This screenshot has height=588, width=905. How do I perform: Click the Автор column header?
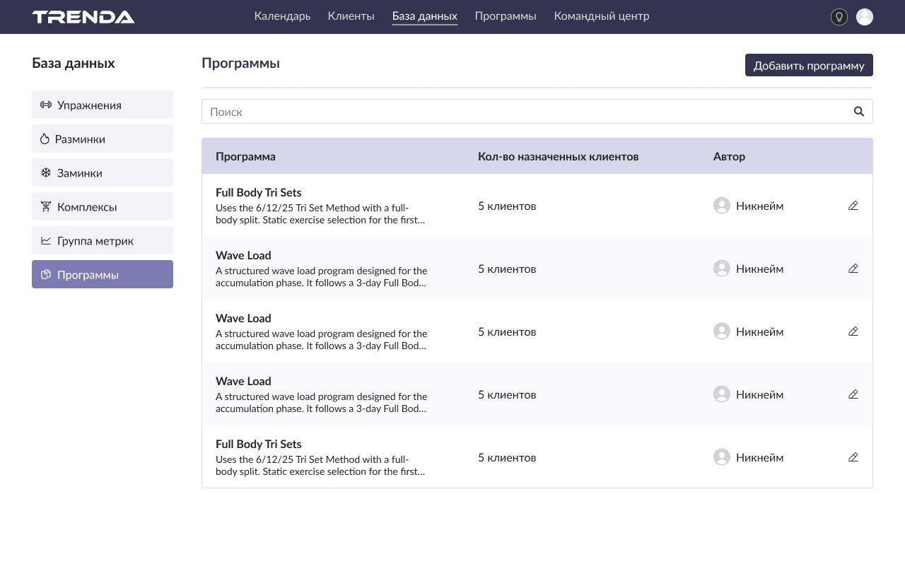[x=729, y=156]
